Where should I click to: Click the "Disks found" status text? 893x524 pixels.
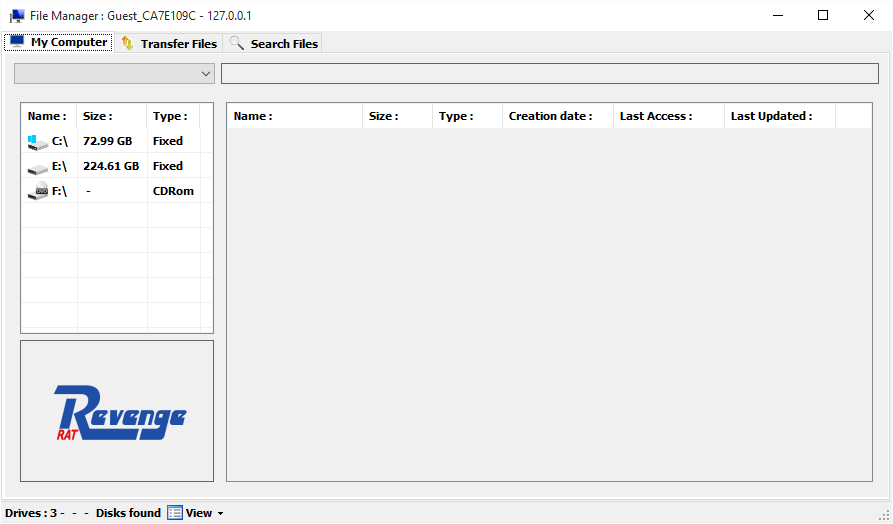[x=128, y=513]
